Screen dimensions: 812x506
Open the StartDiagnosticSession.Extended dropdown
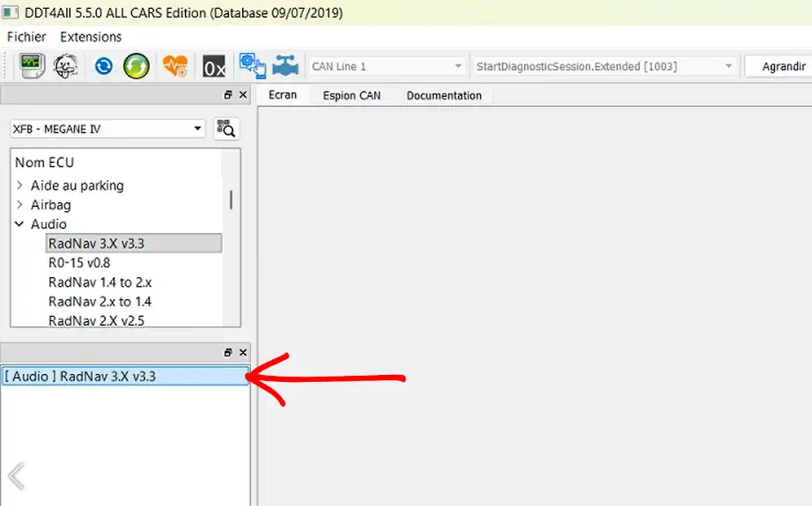(604, 66)
